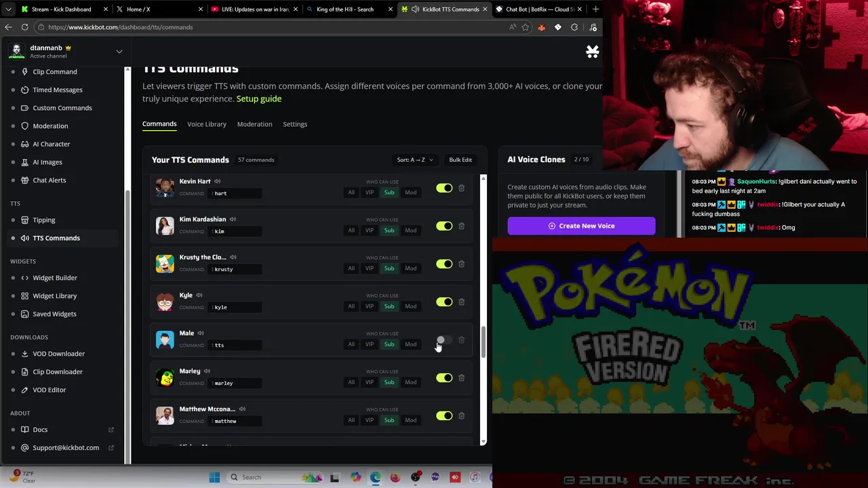Viewport: 868px width, 488px height.
Task: Disable the Matthew Mcconaughey command toggle
Action: point(444,415)
